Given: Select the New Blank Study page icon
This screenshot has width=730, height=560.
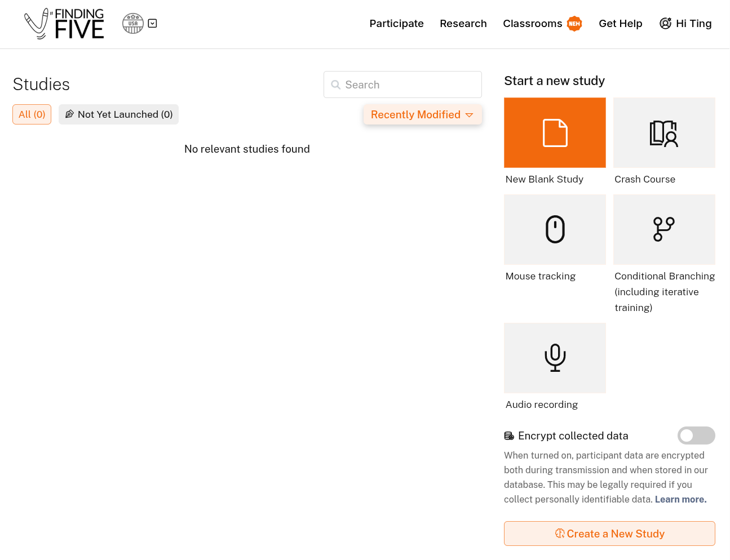Looking at the screenshot, I should pos(555,133).
